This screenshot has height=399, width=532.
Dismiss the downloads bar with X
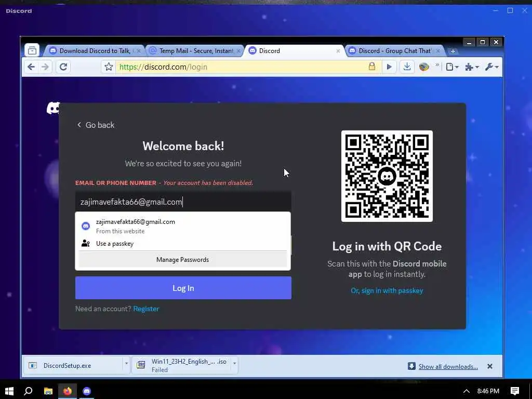(x=489, y=366)
